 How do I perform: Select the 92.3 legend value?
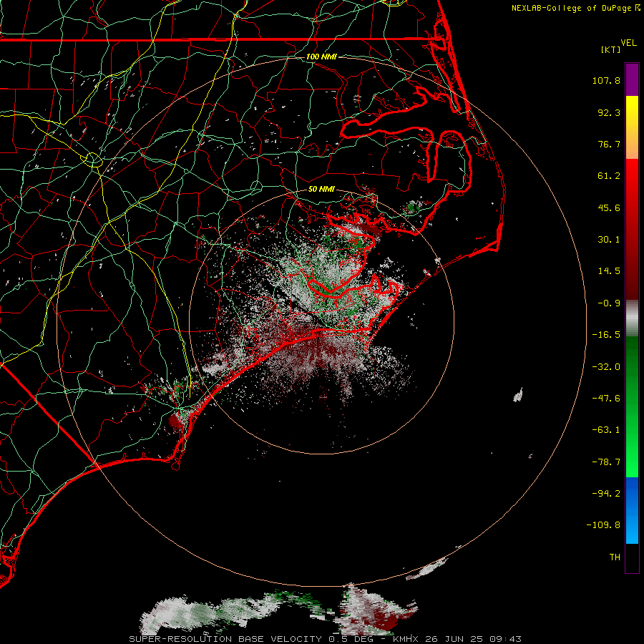coord(609,112)
